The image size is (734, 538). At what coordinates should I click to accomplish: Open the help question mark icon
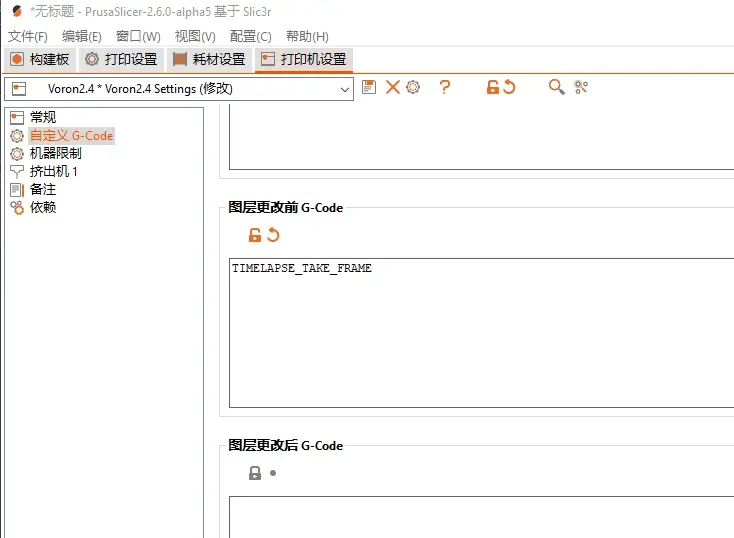coord(445,87)
